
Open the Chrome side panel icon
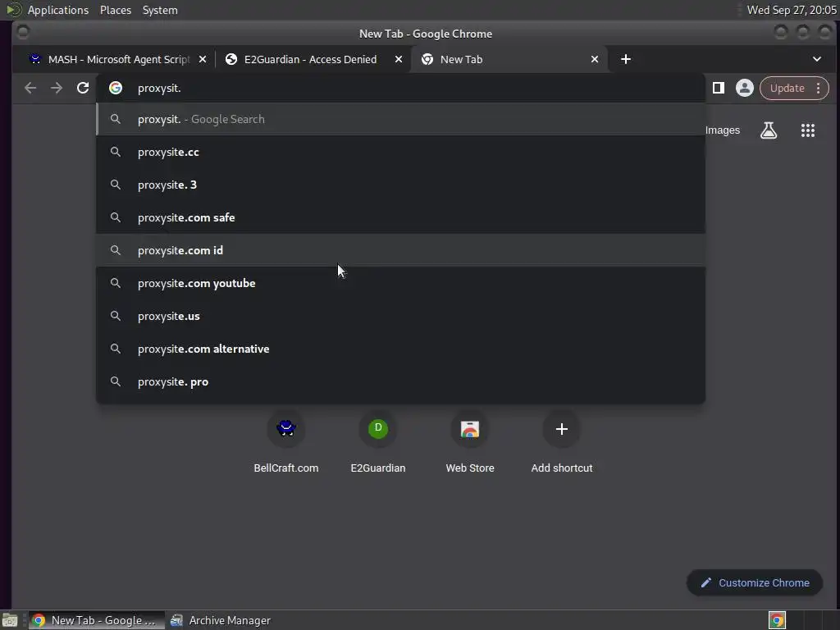pos(719,88)
